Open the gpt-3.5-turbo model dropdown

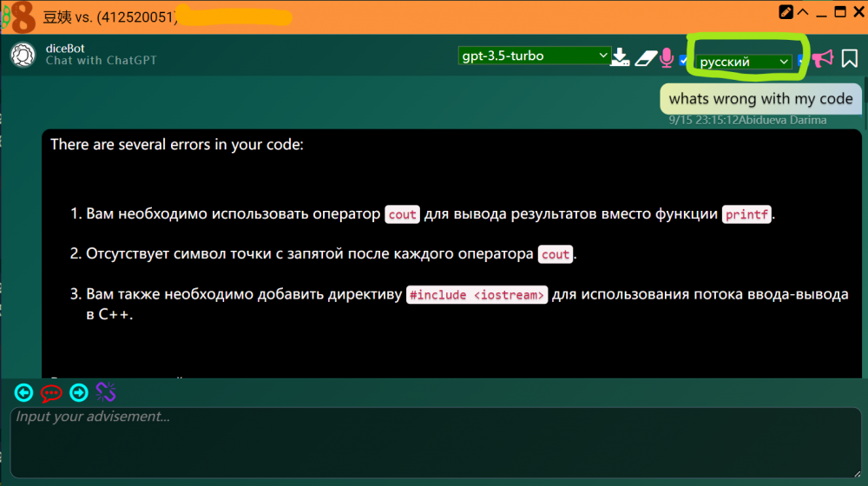pos(535,56)
